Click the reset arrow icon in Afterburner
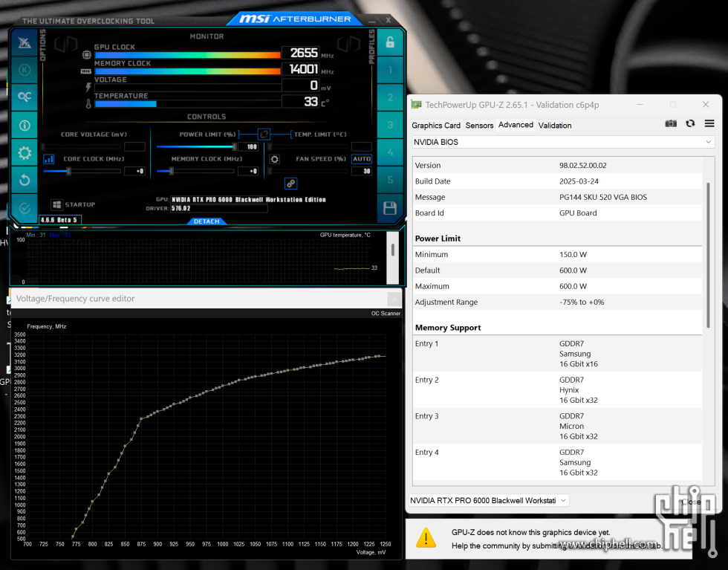This screenshot has height=570, width=728. [24, 181]
